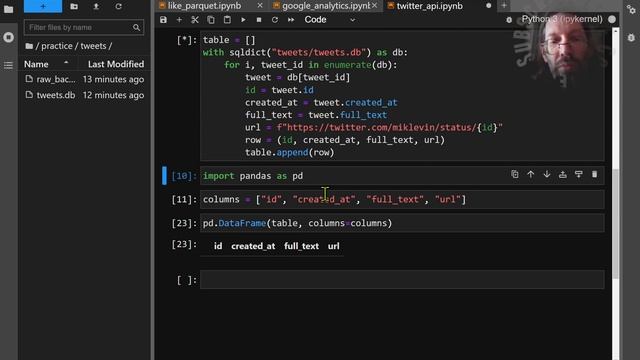
Task: Open the cell type Code dropdown
Action: (330, 20)
